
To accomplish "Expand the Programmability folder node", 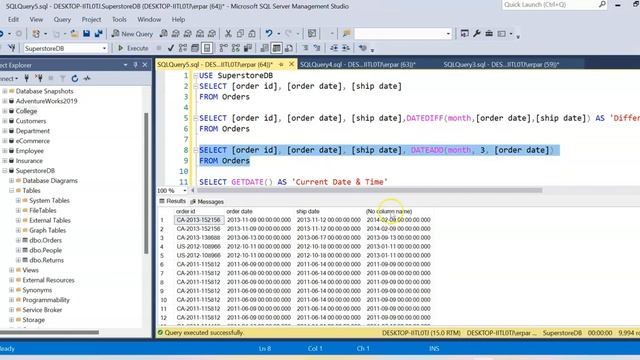I will click(x=11, y=300).
